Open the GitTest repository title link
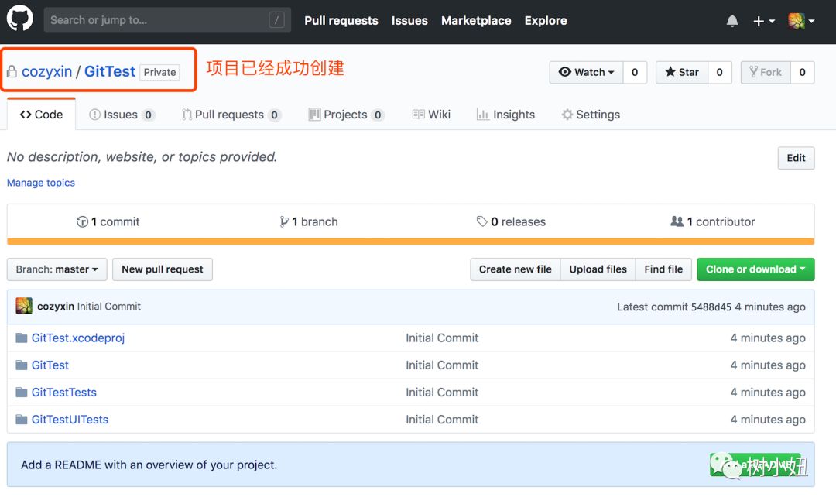836x504 pixels. [110, 71]
